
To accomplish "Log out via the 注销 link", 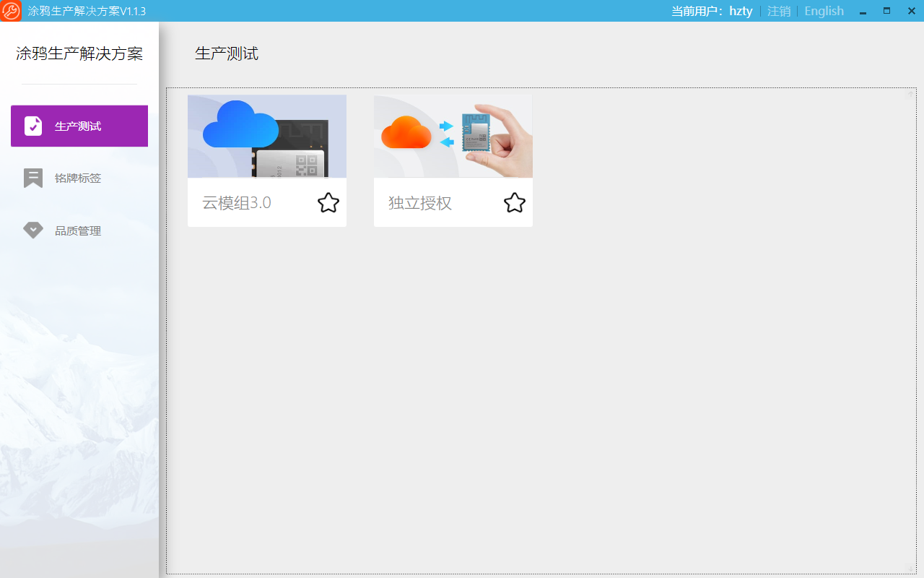I will click(779, 11).
